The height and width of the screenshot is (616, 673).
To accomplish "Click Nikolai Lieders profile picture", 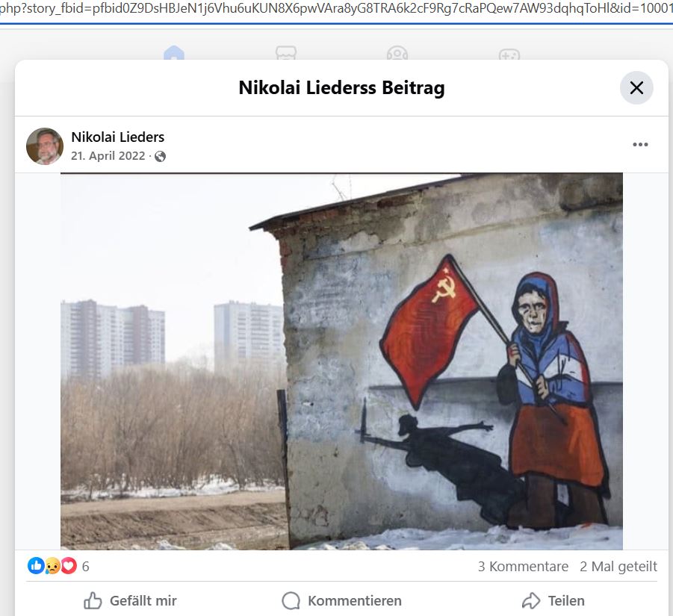I will pyautogui.click(x=45, y=146).
